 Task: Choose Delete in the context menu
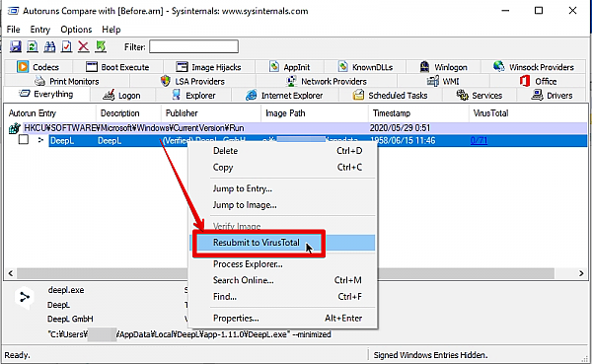pyautogui.click(x=283, y=151)
